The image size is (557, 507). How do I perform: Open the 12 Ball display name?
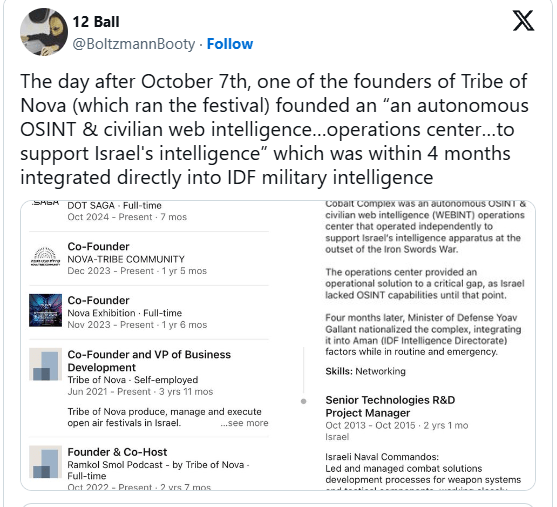pos(96,22)
